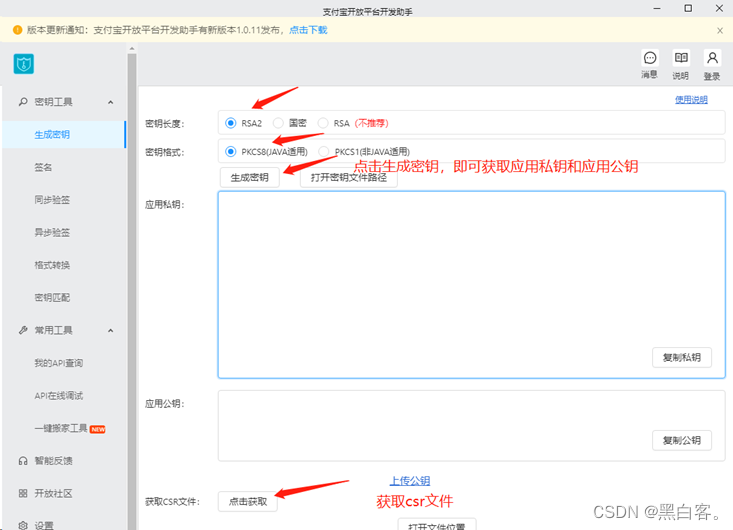Click the 点击下载 update link
The image size is (733, 530).
[308, 30]
